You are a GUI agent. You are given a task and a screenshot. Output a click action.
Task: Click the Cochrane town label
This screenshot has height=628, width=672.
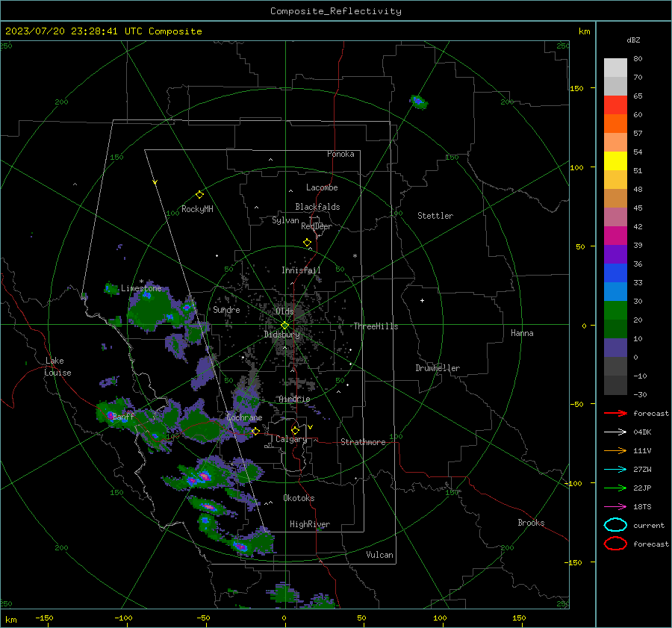pyautogui.click(x=244, y=417)
